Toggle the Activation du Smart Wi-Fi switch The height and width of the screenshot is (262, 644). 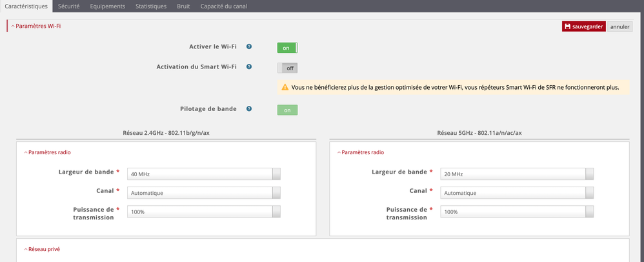(x=288, y=68)
